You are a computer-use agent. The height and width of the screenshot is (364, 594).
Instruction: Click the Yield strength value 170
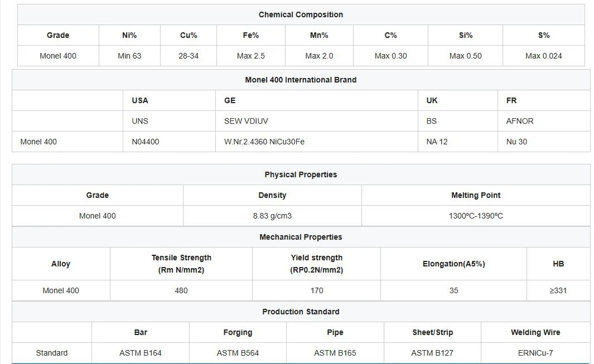click(316, 290)
